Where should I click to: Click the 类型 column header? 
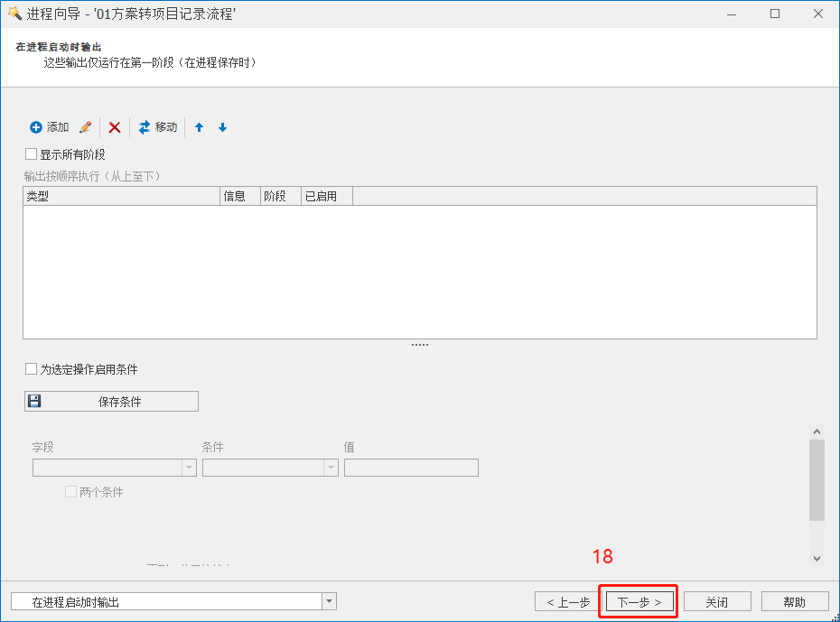click(x=121, y=196)
